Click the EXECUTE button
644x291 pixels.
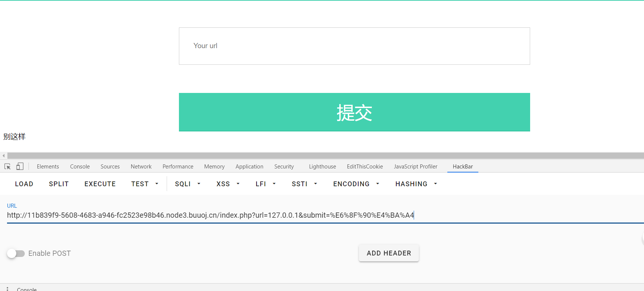100,184
